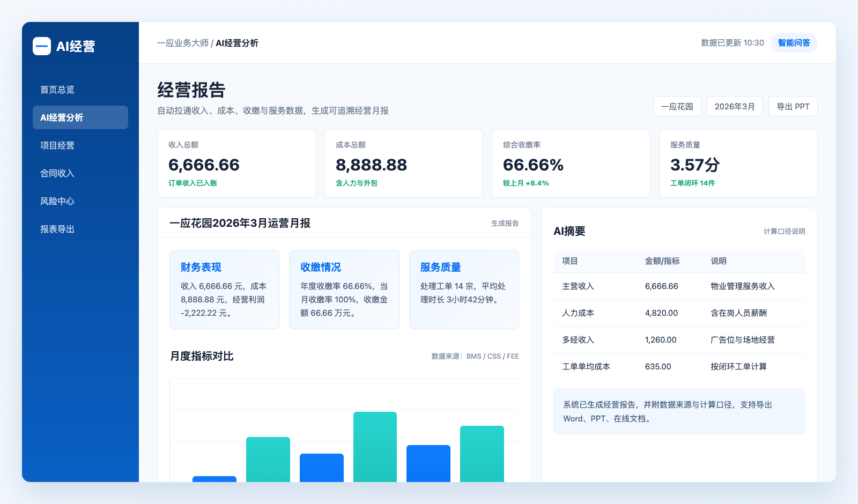Click the 收入总额 value 6,666.66
This screenshot has height=504, width=858.
[x=204, y=165]
